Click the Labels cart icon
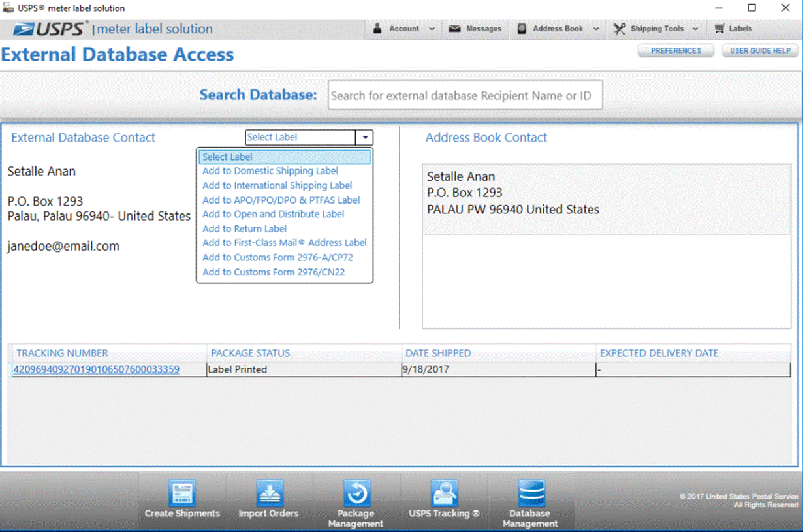The width and height of the screenshot is (803, 532). 719,29
